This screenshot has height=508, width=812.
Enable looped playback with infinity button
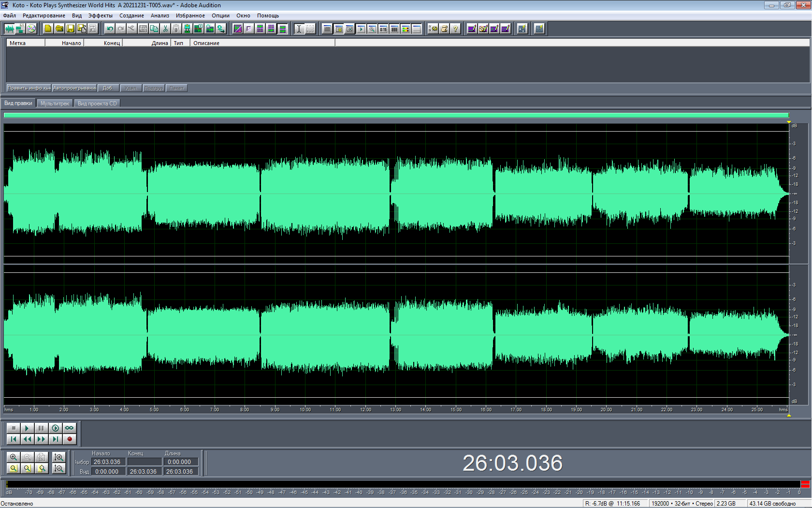[69, 428]
